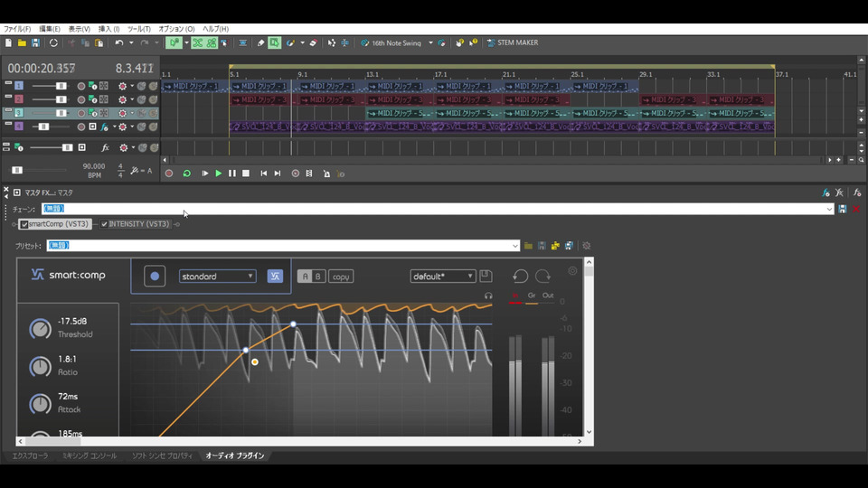Open the chain dropdown in Master FX
Screen dimensions: 868x488
[x=829, y=209]
